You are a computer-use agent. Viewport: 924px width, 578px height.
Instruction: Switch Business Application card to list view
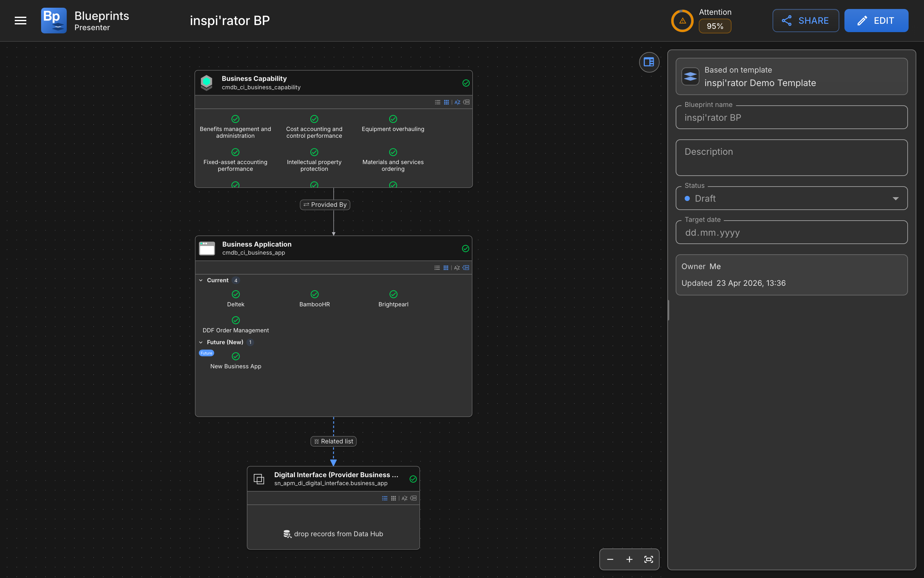pyautogui.click(x=437, y=267)
